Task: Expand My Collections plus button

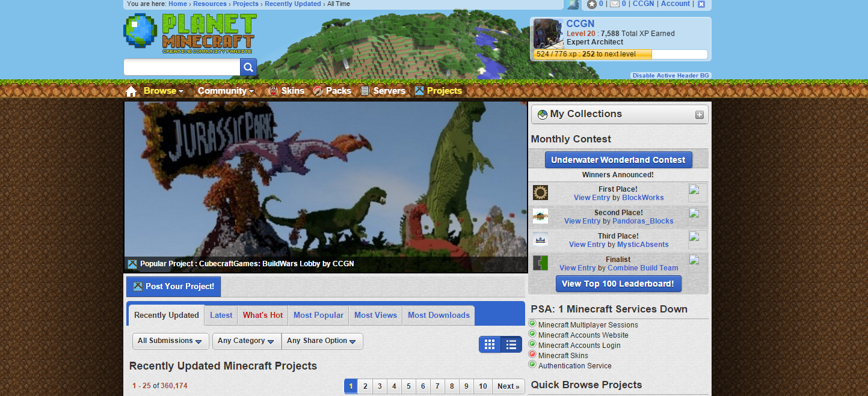Action: click(700, 115)
